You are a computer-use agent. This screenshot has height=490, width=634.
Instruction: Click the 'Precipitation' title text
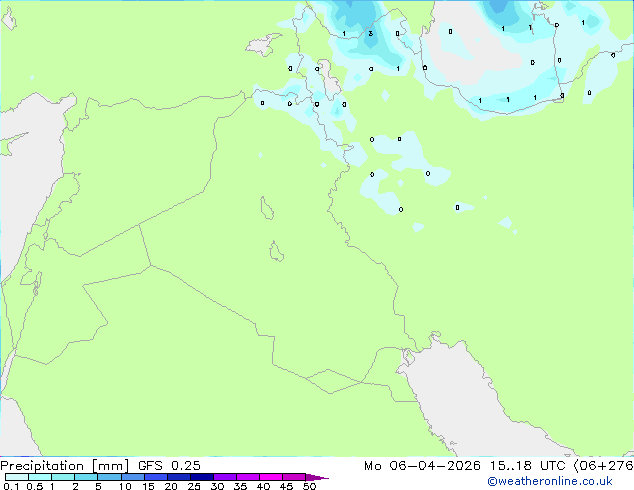point(42,466)
